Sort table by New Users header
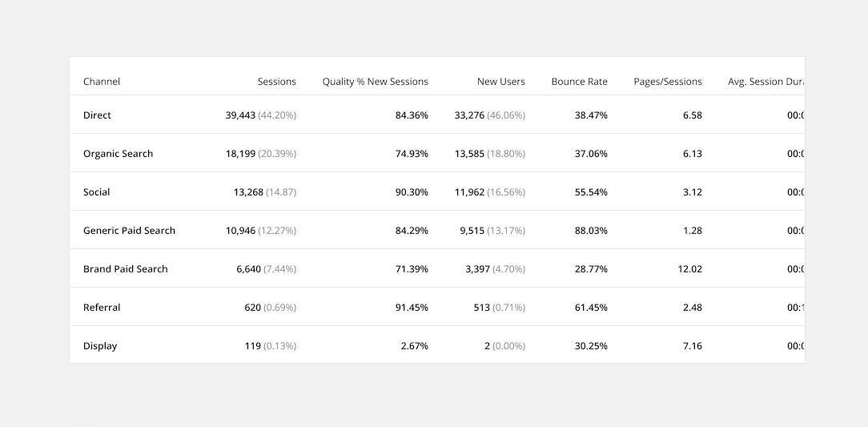 pyautogui.click(x=501, y=82)
